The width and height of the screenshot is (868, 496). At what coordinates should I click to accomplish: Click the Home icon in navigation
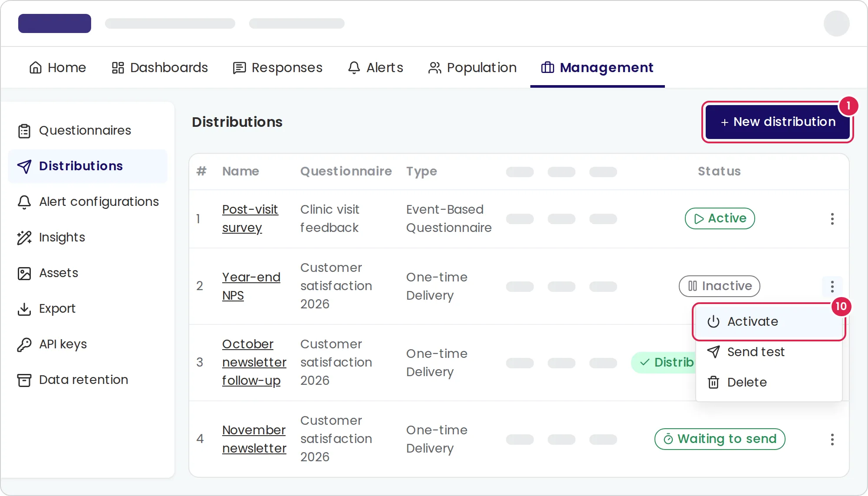point(36,68)
